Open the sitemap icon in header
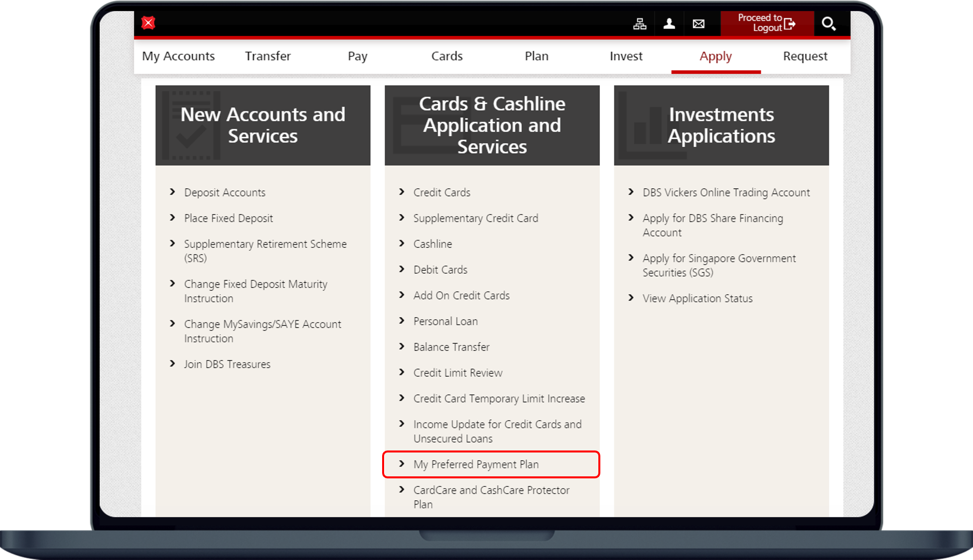The height and width of the screenshot is (560, 973). tap(640, 23)
